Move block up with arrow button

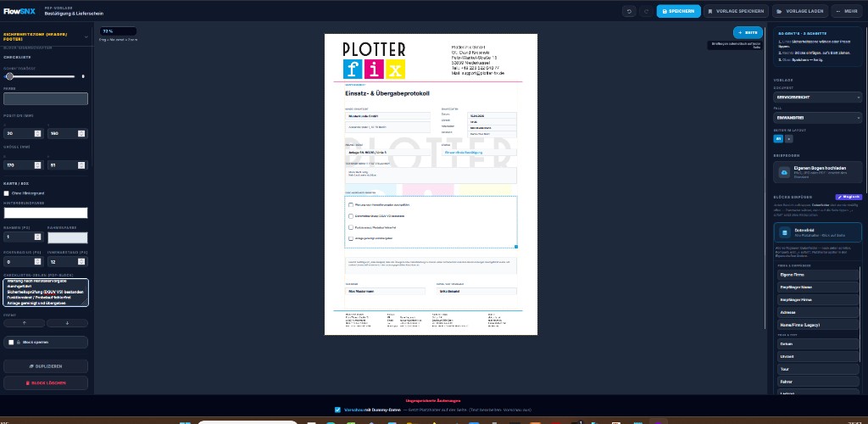pos(25,323)
